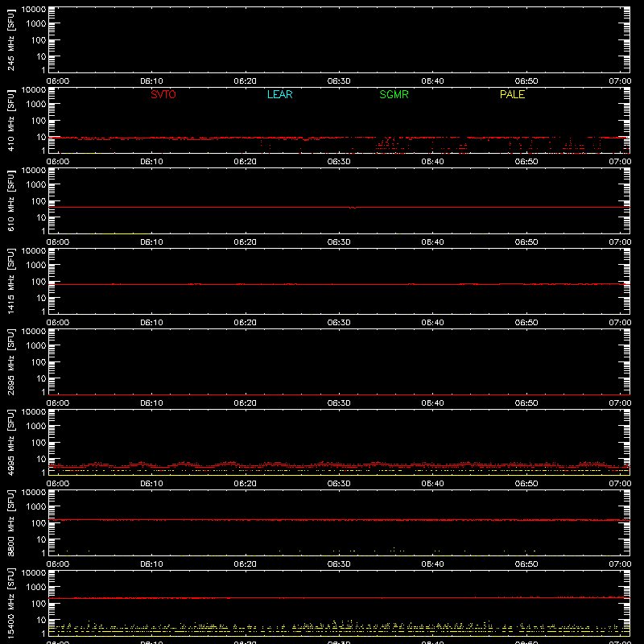Select the 610 MHz [SFU] axis title
This screenshot has height=644, width=644.
(10, 200)
